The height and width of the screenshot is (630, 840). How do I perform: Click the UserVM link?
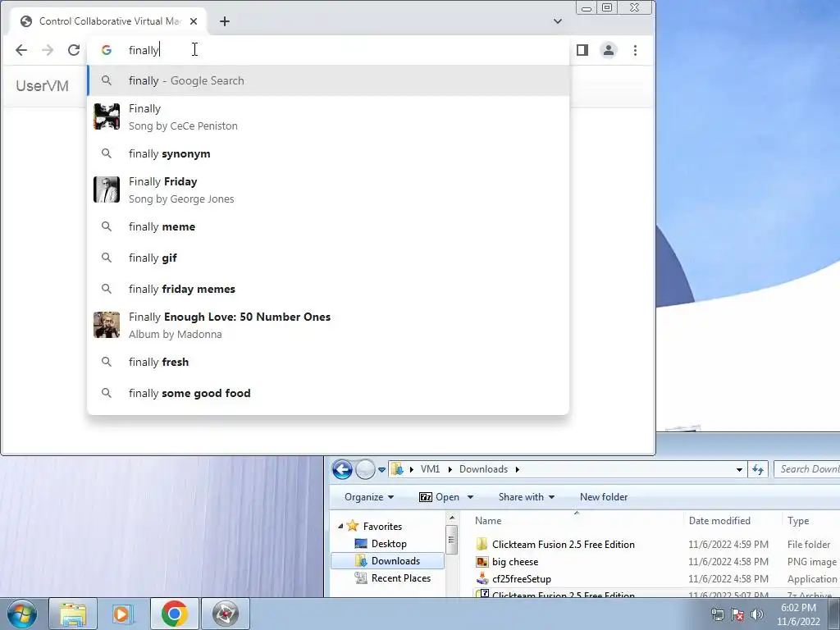pos(43,85)
